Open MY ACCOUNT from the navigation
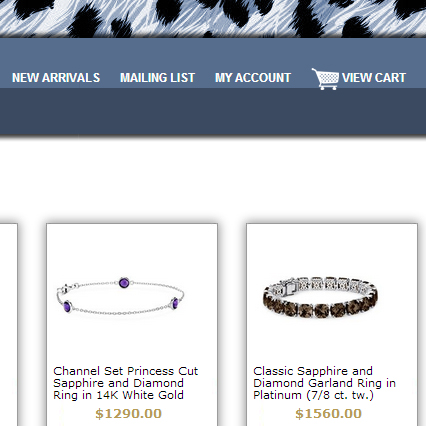Screen dimensions: 426x426 (253, 78)
